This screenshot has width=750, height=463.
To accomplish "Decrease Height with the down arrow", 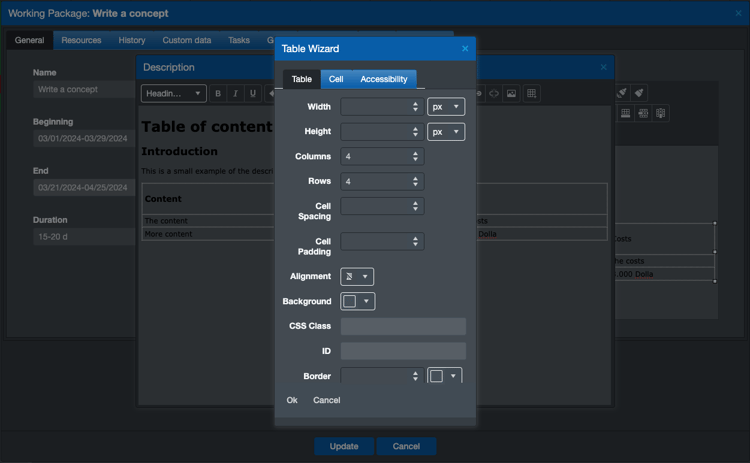I will click(415, 135).
